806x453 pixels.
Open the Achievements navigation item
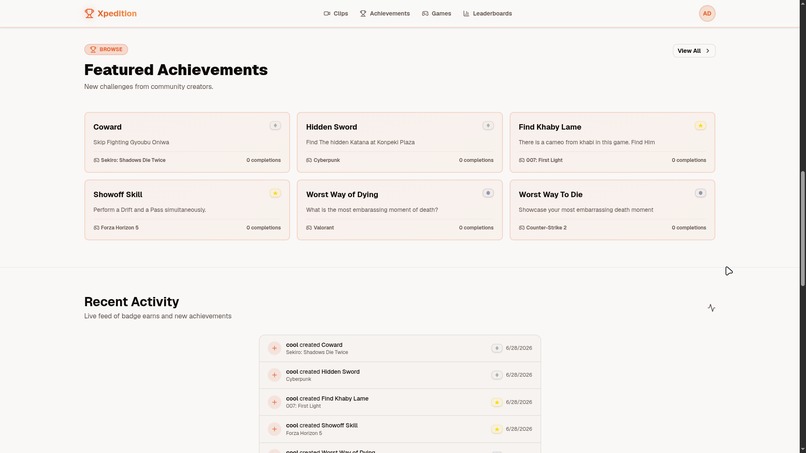(x=384, y=13)
